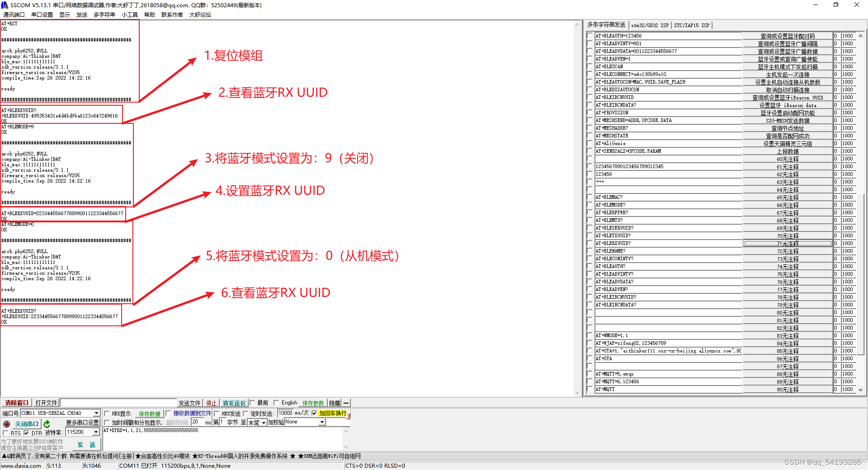
Task: Click the 清发送区 button
Action: click(234, 403)
